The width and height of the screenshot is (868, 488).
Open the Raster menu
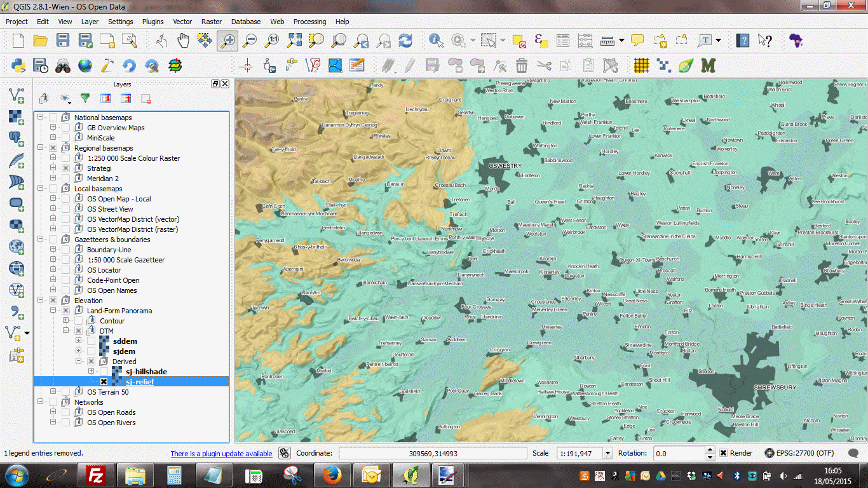click(212, 21)
